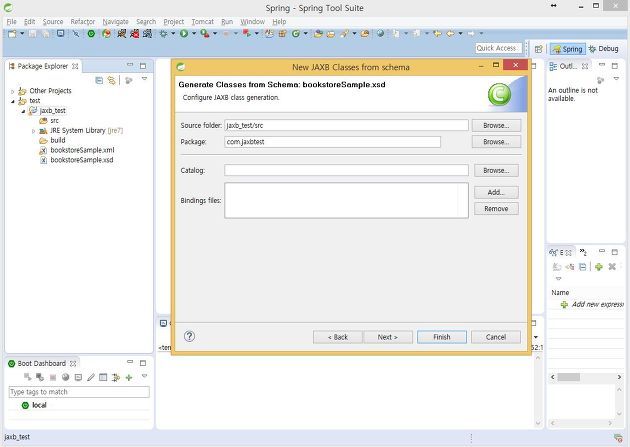Collapse the jaxb_test project node
The height and width of the screenshot is (447, 630).
pos(23,111)
